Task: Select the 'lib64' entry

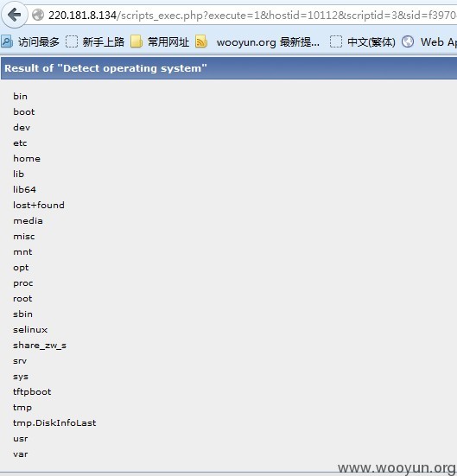Action: point(24,189)
